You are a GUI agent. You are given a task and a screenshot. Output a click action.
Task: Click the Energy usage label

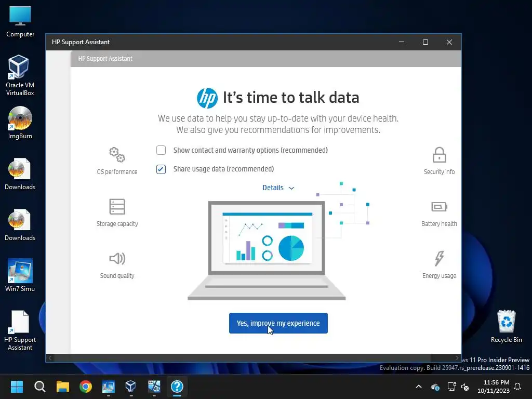click(x=439, y=276)
